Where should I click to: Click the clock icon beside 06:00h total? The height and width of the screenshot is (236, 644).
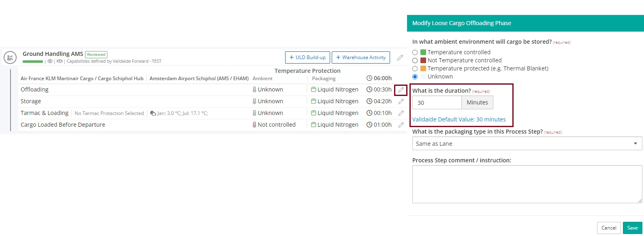pyautogui.click(x=369, y=78)
